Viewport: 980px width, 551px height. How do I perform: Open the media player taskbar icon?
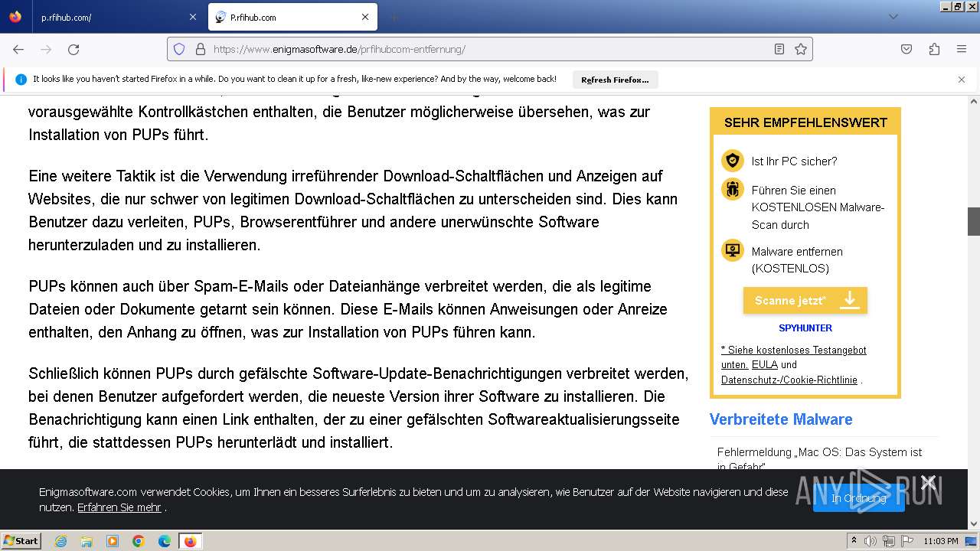[113, 541]
